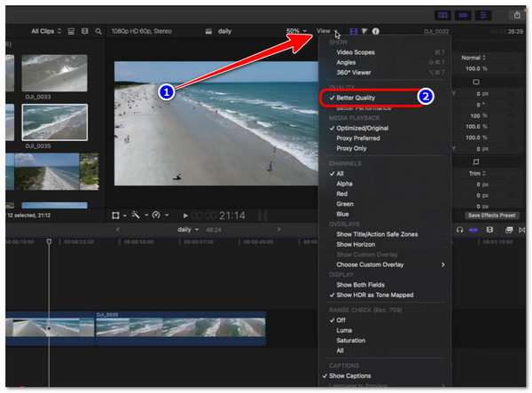Select the DJI_0033 clip thumbnail
532x393 pixels.
(54, 73)
